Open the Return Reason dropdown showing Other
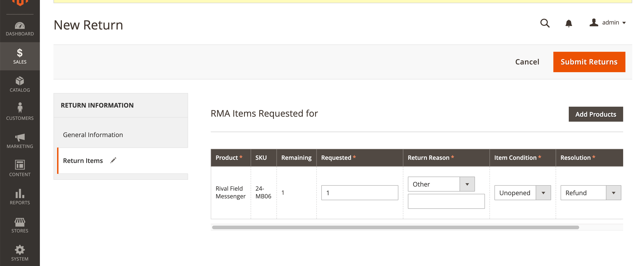Screen dimensions: 644x266 pos(441,184)
